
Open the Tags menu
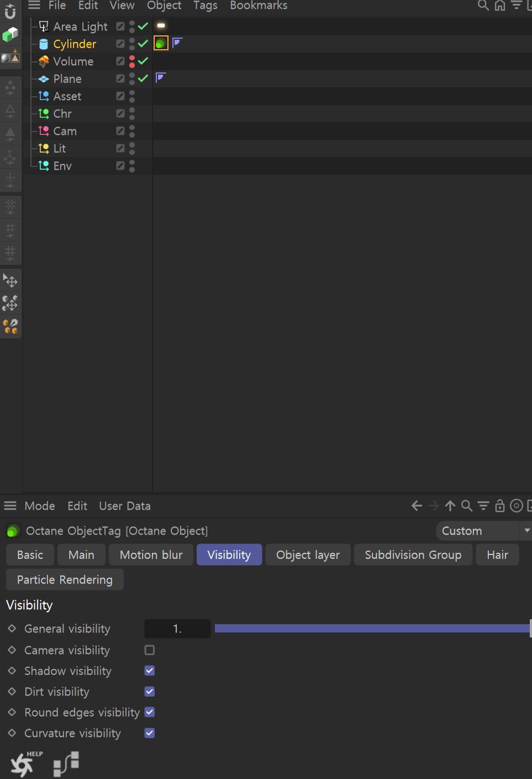tap(205, 6)
